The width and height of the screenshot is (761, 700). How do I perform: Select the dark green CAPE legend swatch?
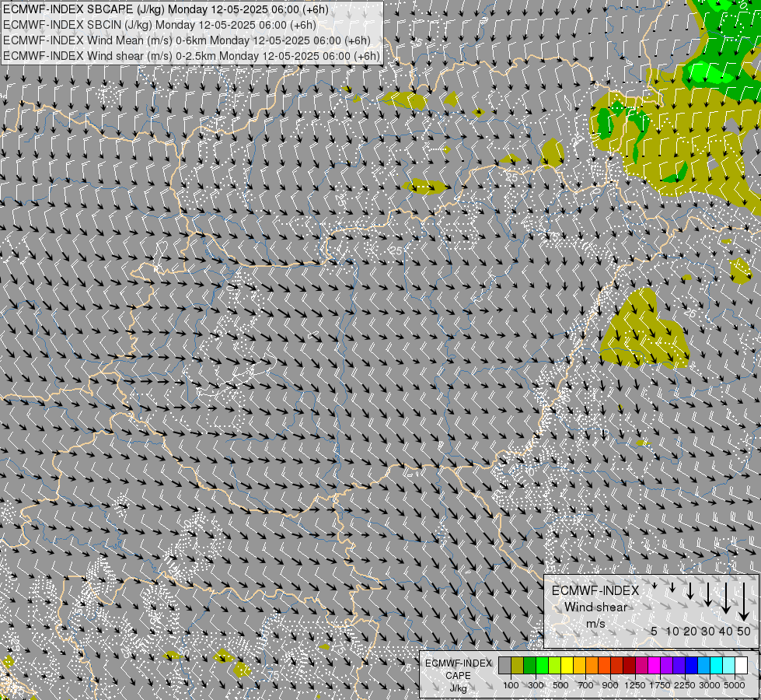[529, 665]
